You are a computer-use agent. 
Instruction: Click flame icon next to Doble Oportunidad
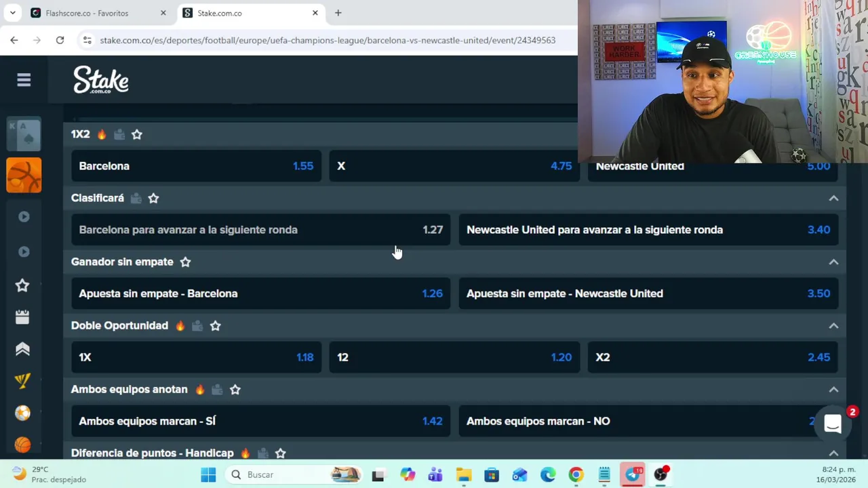pos(180,325)
